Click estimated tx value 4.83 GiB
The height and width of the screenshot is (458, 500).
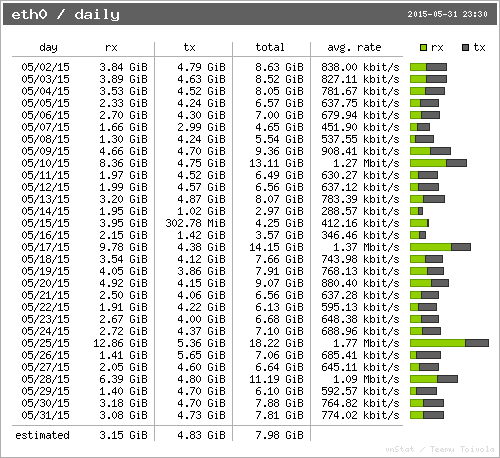click(201, 435)
